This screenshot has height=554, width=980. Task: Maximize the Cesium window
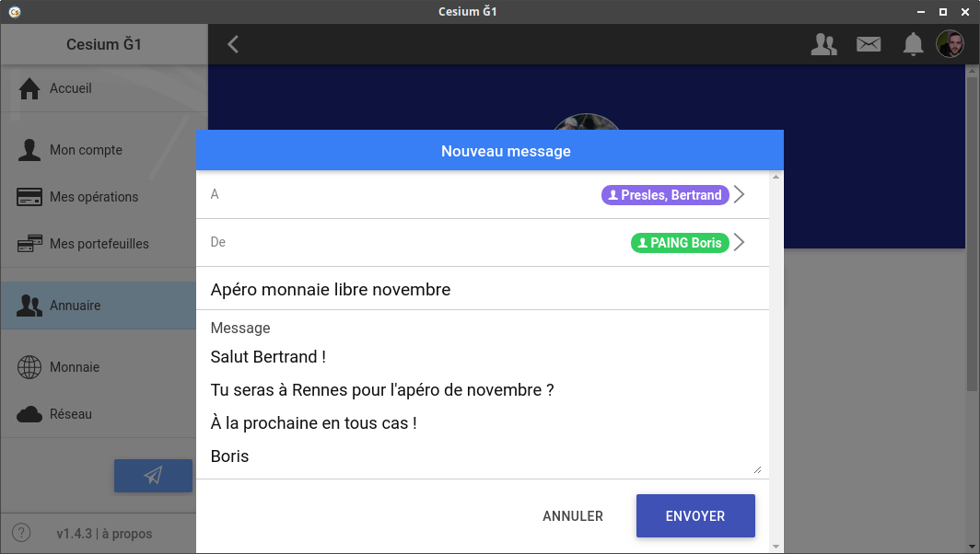(943, 12)
